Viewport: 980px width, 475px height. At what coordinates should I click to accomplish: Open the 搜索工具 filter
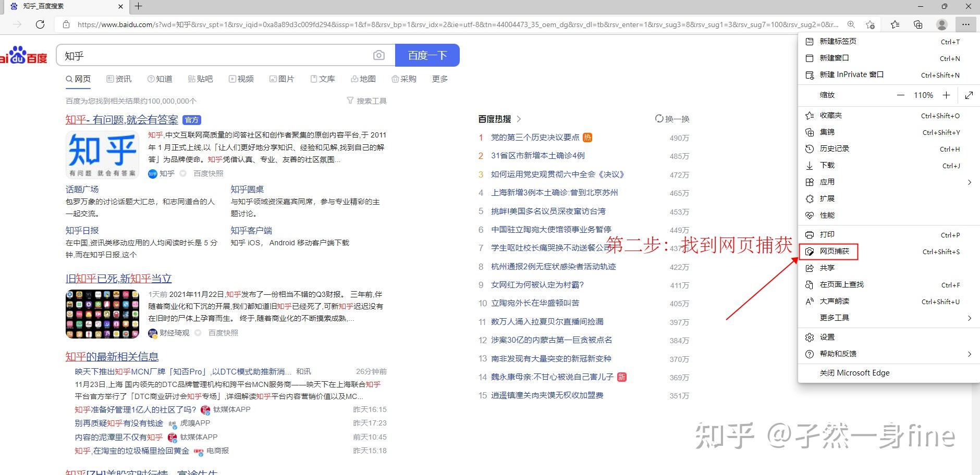[x=367, y=101]
